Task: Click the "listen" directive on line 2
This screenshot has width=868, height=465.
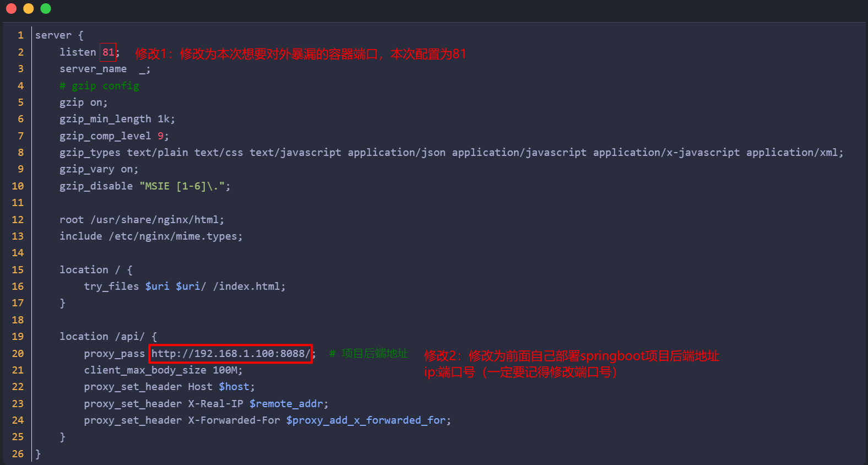Action: (x=78, y=52)
